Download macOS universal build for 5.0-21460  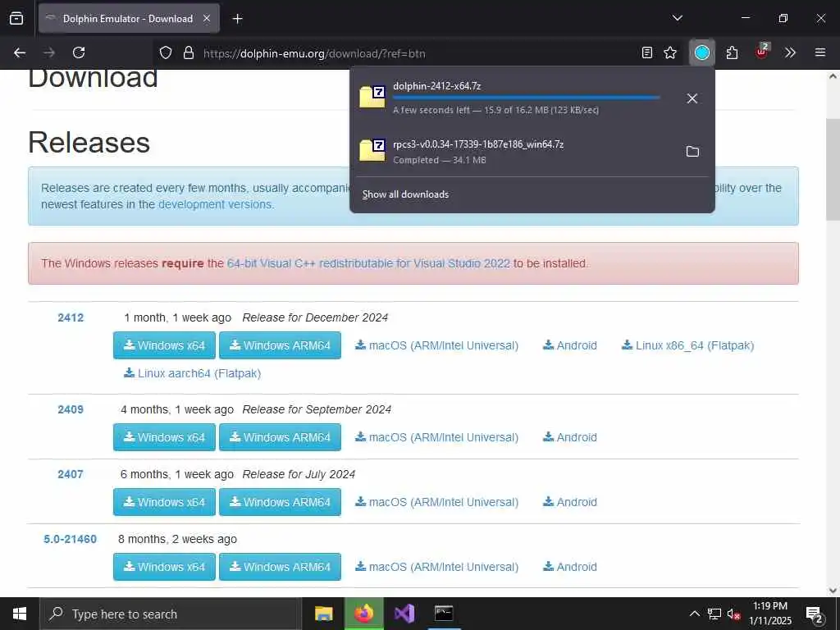coord(436,567)
